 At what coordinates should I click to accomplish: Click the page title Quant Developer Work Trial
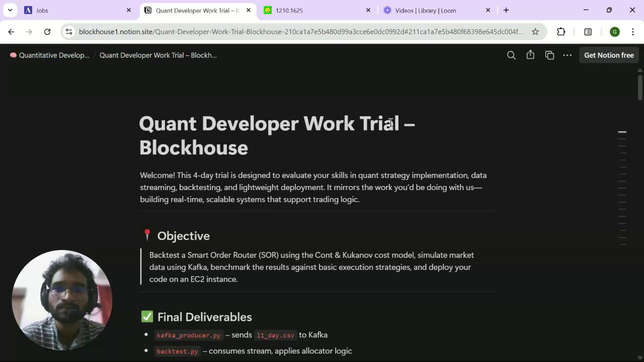tap(277, 135)
